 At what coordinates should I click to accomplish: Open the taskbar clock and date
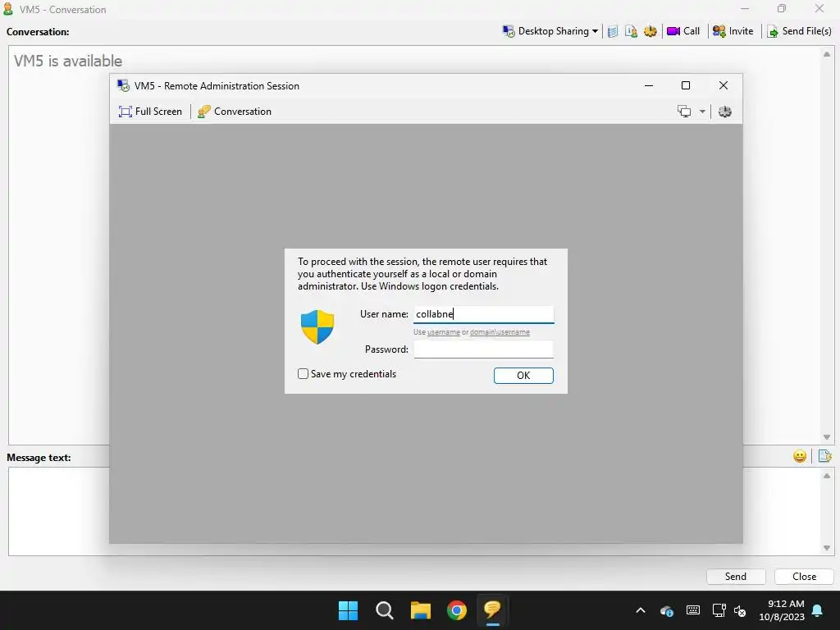pos(782,610)
